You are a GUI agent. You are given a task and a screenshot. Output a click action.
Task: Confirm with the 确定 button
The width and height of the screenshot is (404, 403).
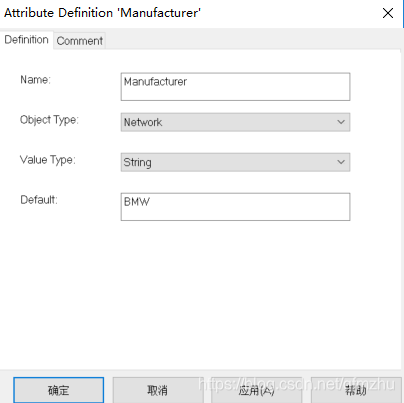pos(59,390)
